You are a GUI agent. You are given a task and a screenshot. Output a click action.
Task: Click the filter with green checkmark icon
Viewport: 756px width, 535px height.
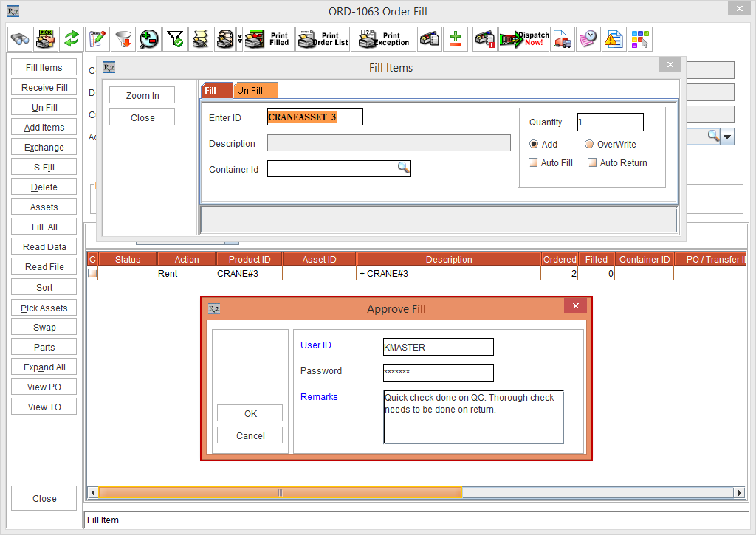[x=174, y=39]
